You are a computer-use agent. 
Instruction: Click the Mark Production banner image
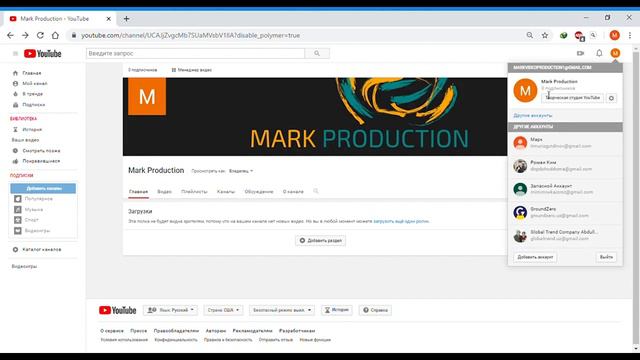pyautogui.click(x=315, y=117)
